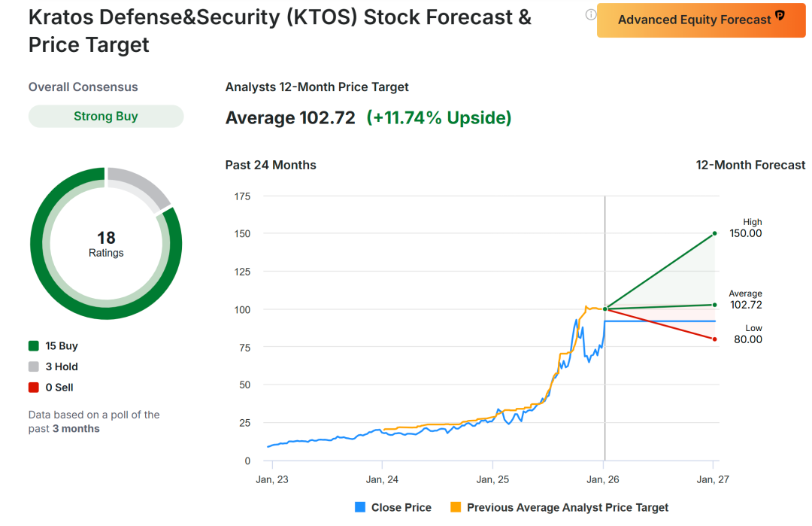Toggle the Close Price series in chart legend

tap(360, 508)
